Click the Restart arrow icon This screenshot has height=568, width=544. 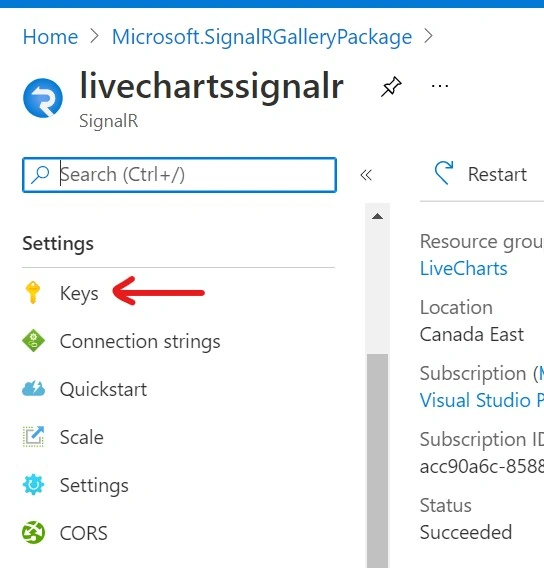[x=444, y=173]
